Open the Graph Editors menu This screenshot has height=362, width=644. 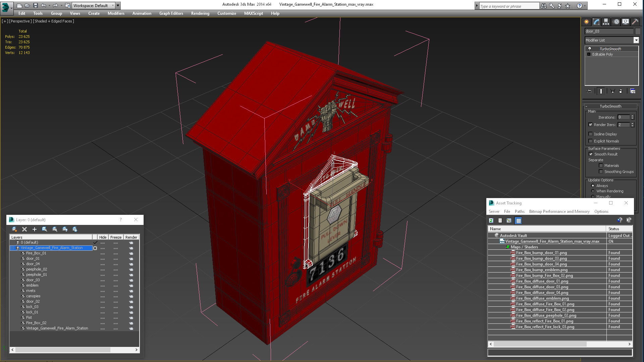click(x=171, y=13)
